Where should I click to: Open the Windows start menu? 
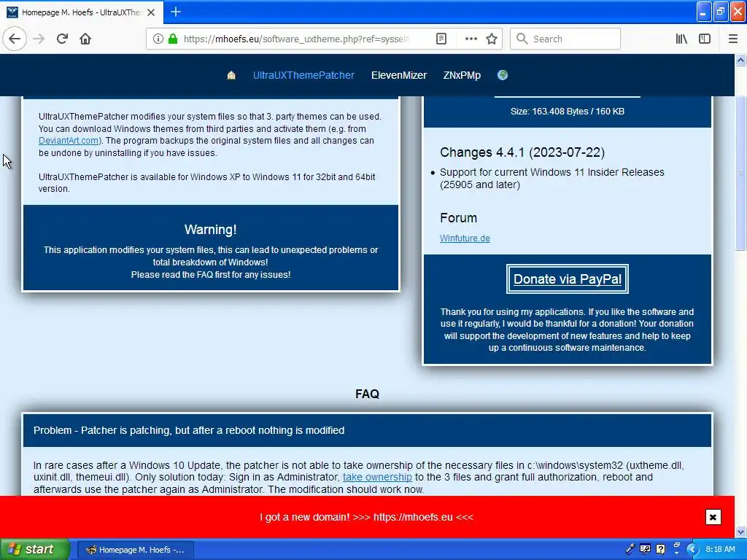(x=35, y=549)
